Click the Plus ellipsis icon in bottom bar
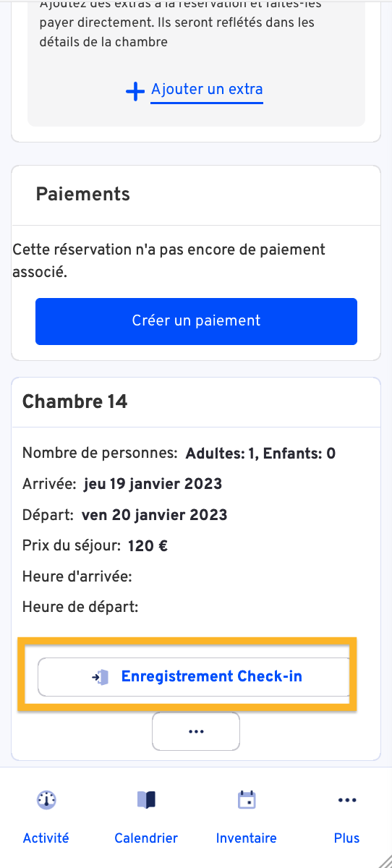 [x=347, y=800]
